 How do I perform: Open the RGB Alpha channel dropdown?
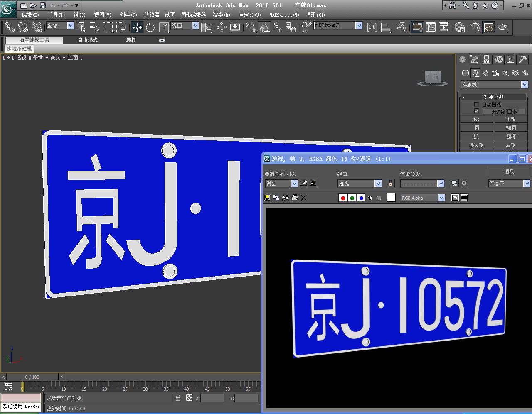(x=441, y=198)
